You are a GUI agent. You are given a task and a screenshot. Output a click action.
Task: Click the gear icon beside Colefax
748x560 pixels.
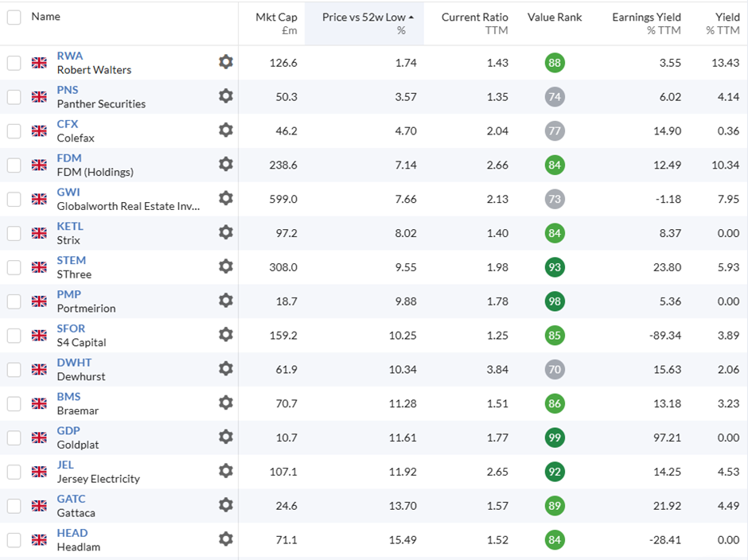pos(226,130)
